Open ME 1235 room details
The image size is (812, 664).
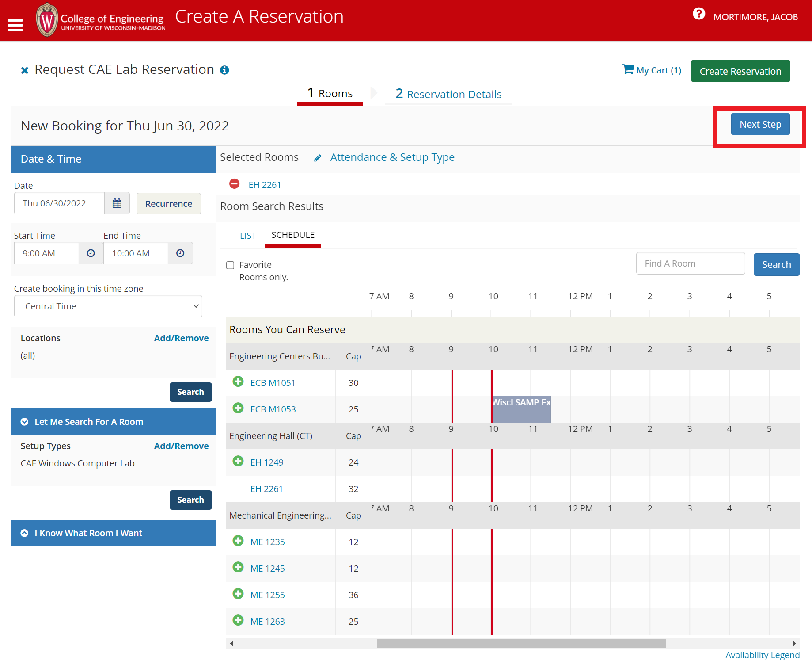[x=267, y=542]
